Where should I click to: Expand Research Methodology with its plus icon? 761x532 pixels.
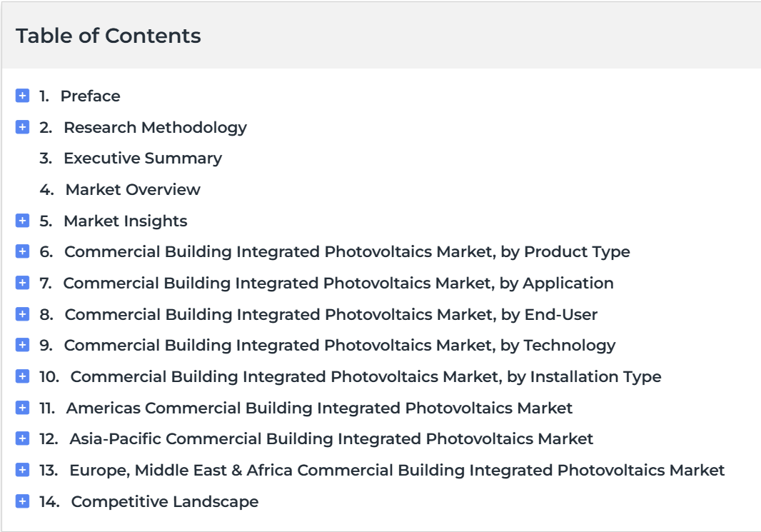coord(22,127)
